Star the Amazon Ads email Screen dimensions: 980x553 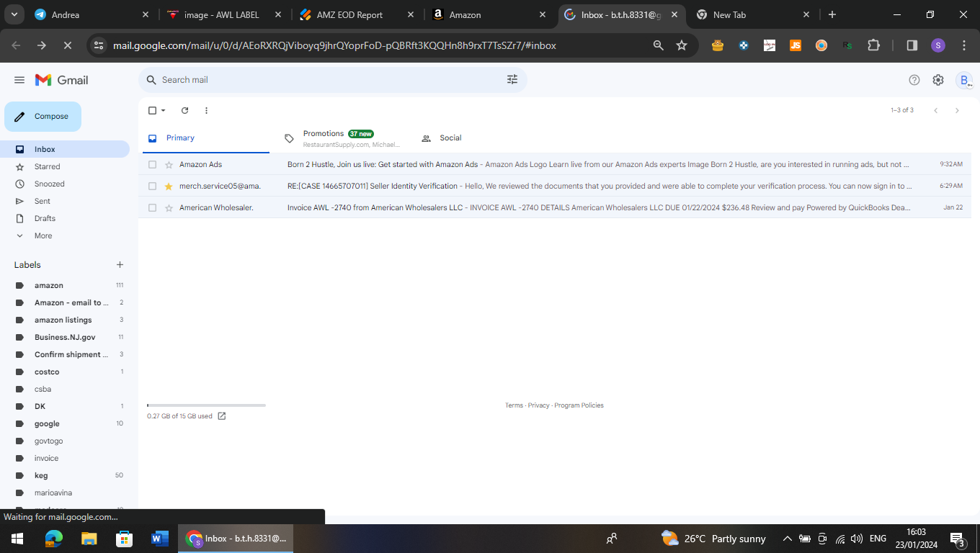(169, 164)
